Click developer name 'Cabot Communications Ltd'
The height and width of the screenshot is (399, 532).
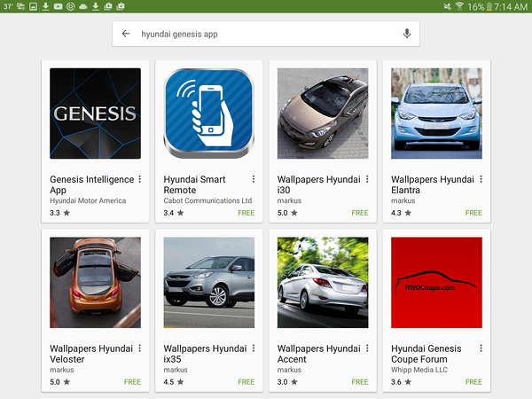[207, 200]
